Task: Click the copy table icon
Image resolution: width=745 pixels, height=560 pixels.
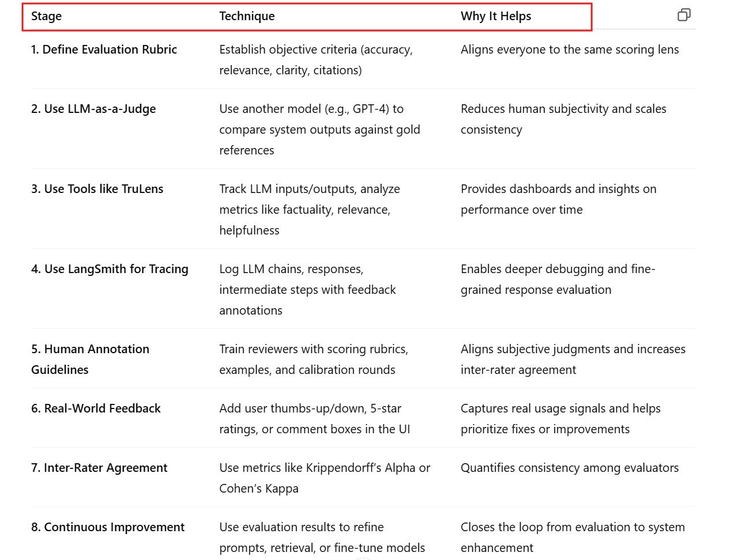Action: click(x=684, y=15)
